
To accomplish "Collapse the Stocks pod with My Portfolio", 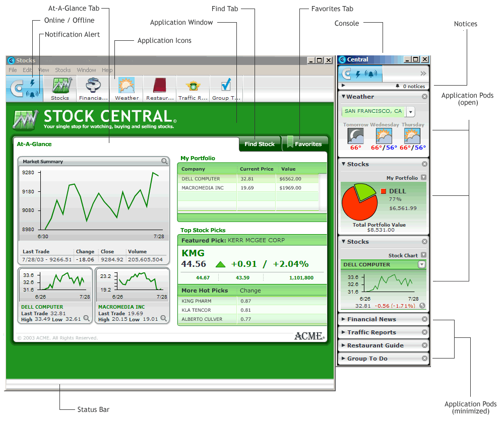I will pos(344,164).
